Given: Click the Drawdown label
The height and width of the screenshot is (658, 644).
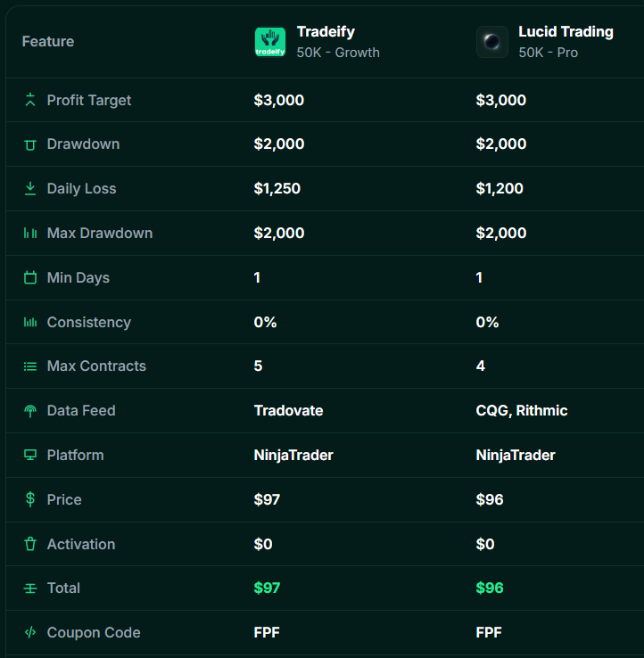Looking at the screenshot, I should 83,144.
